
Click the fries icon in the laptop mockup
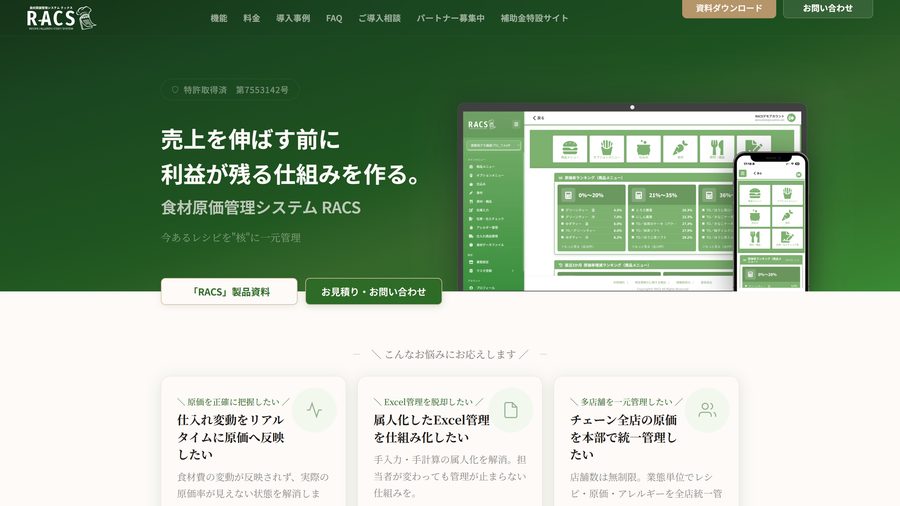coord(607,149)
